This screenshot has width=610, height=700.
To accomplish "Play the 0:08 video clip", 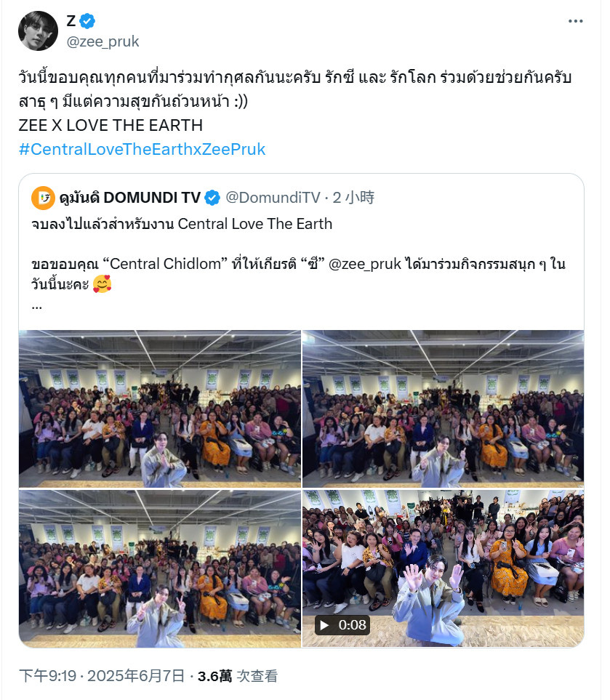I will coord(342,624).
